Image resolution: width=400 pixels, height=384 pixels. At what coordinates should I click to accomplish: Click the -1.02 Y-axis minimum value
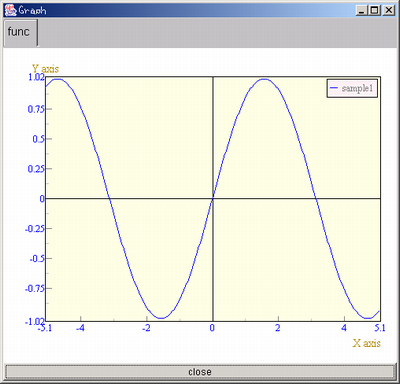point(34,322)
